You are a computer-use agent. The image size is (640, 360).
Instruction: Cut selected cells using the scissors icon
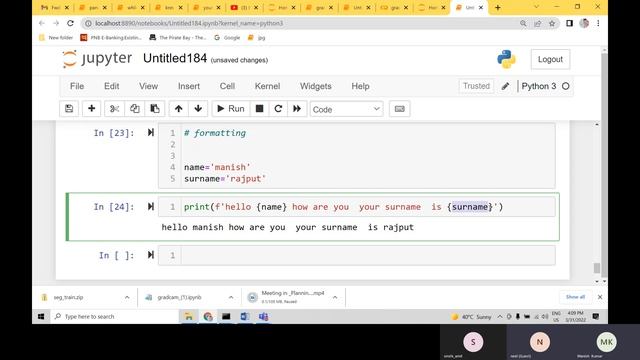pos(114,109)
